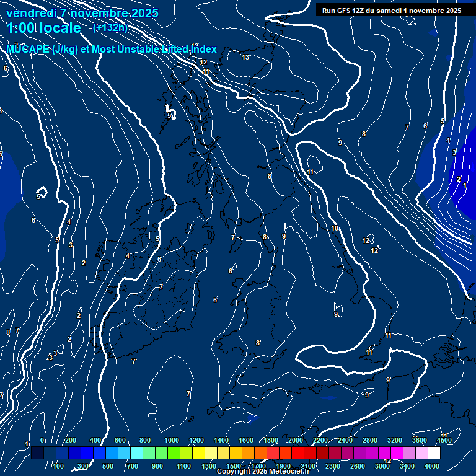The width and height of the screenshot is (476, 476).
Task: Click the date text 'vendredi 7 novembre 2025'
Action: 82,14
